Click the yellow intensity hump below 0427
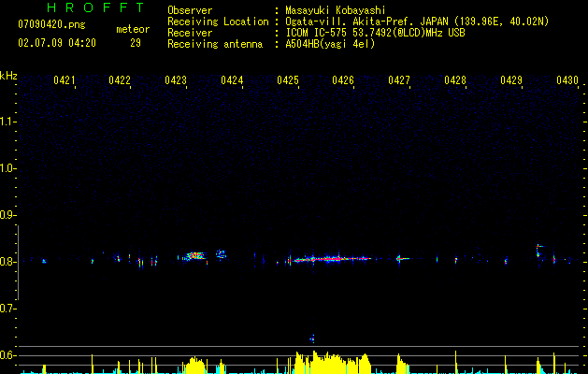 402,365
